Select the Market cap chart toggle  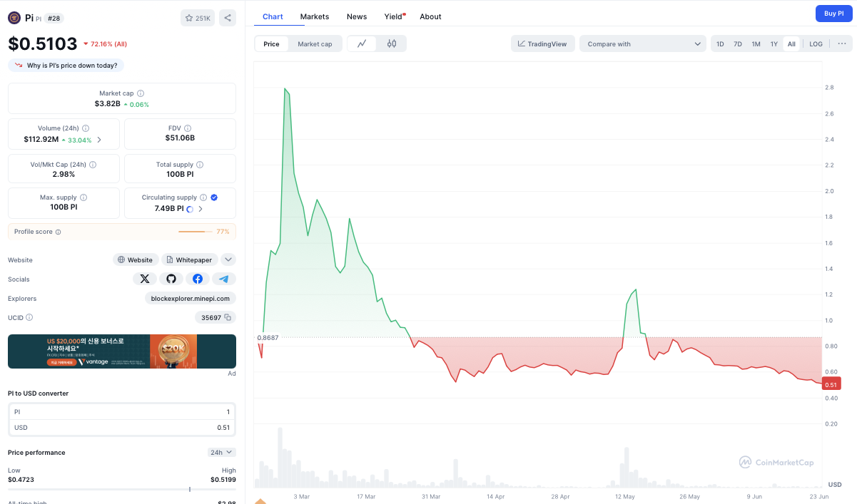315,43
